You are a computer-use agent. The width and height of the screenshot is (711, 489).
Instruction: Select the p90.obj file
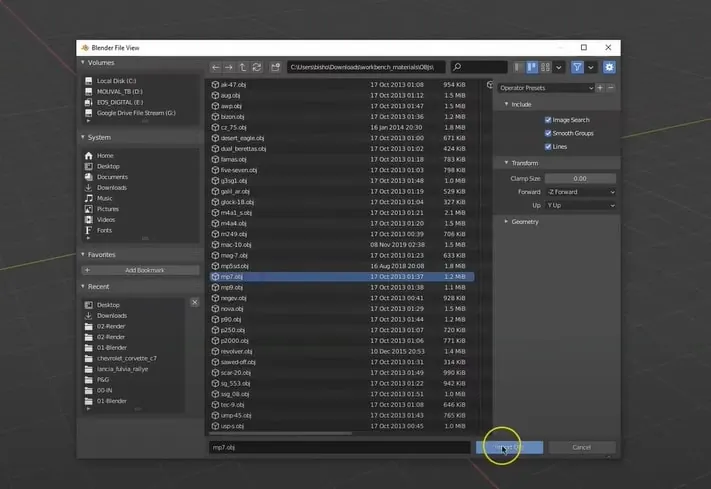342,319
